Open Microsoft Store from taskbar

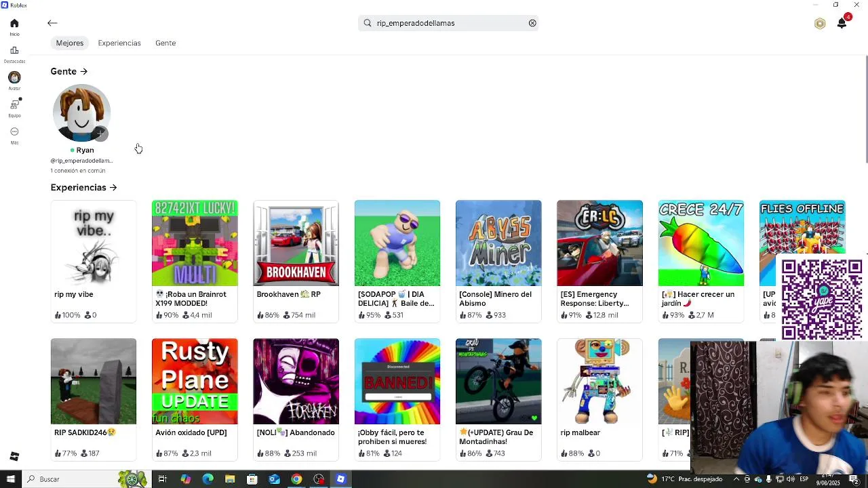252,479
